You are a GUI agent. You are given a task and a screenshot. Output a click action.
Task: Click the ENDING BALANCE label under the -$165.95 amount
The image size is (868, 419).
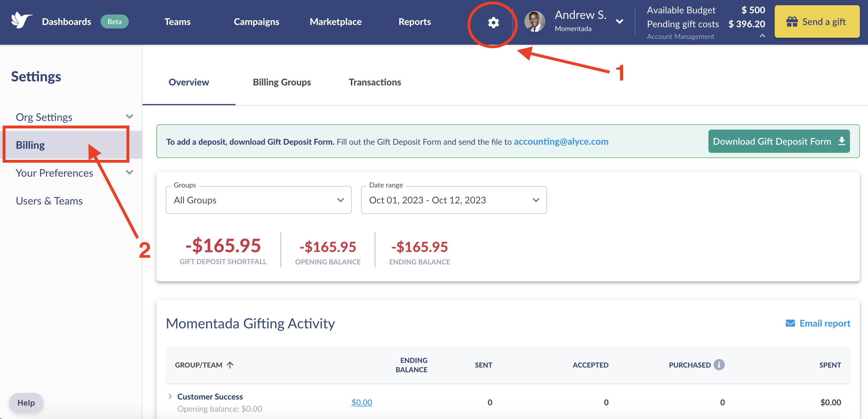pos(419,262)
